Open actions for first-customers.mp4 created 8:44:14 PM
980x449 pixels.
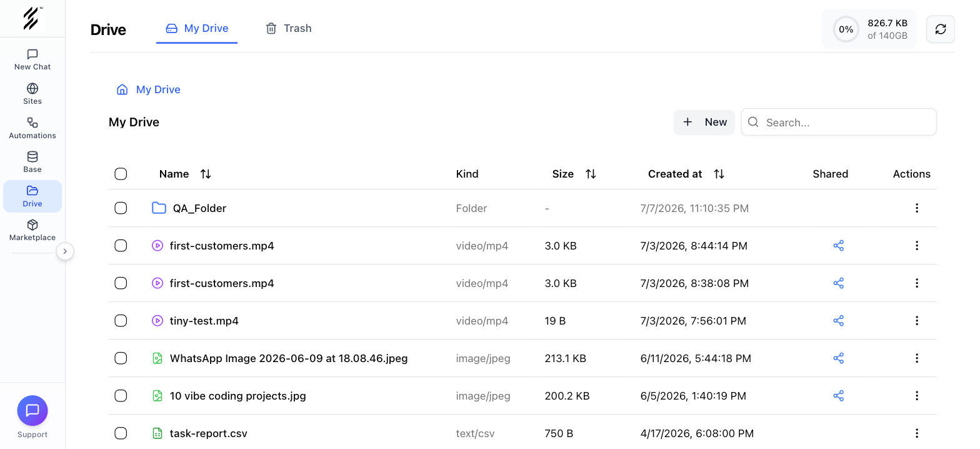pyautogui.click(x=917, y=246)
